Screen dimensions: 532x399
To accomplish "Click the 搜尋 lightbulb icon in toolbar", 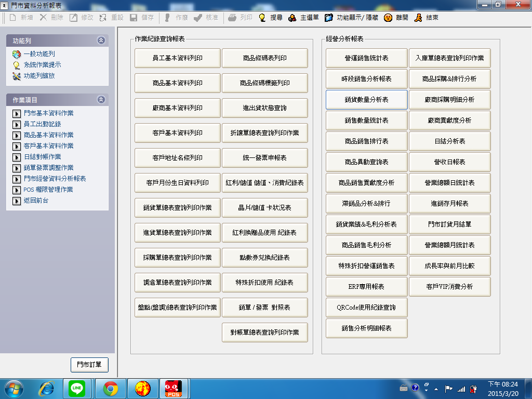I will click(262, 18).
